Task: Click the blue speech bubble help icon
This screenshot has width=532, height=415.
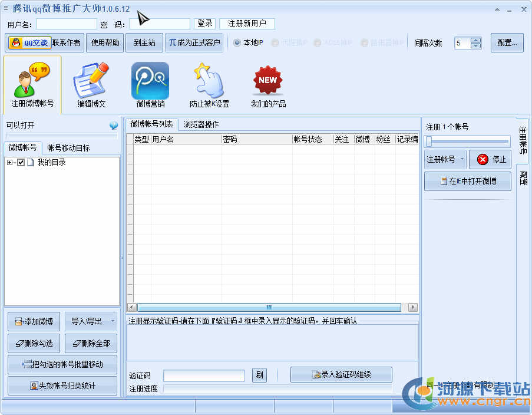Action: click(114, 126)
